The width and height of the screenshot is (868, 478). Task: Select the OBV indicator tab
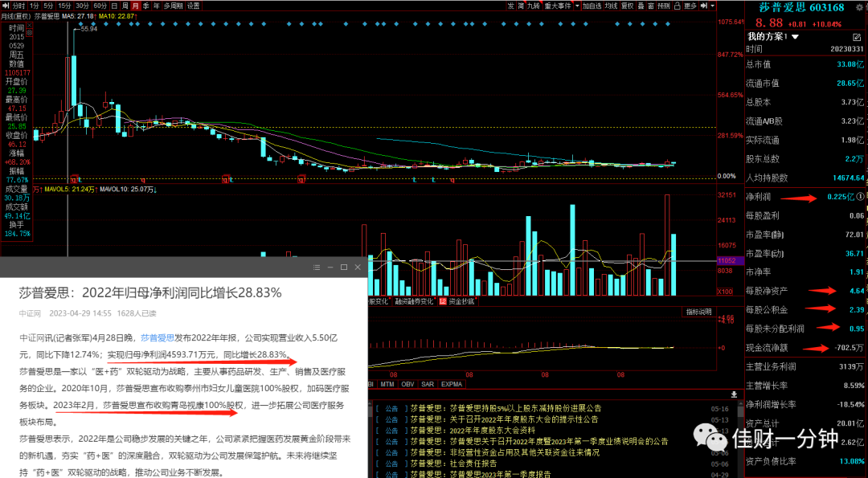pos(407,383)
